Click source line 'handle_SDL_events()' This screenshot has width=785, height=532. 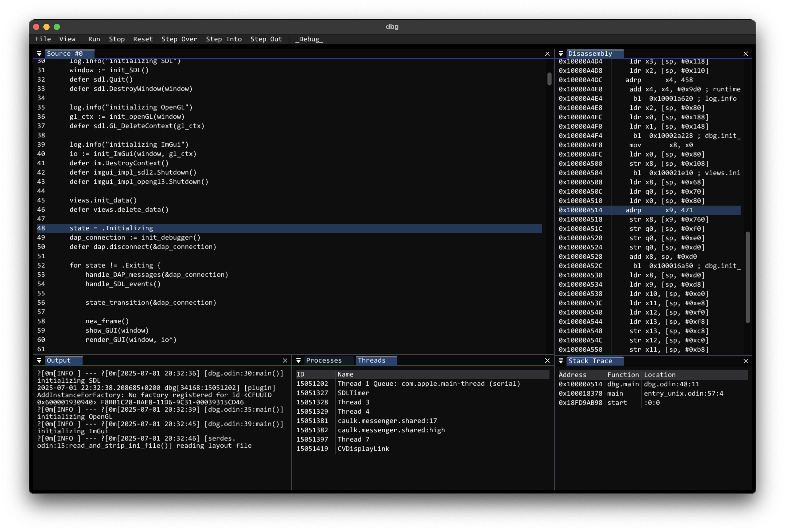tap(123, 284)
